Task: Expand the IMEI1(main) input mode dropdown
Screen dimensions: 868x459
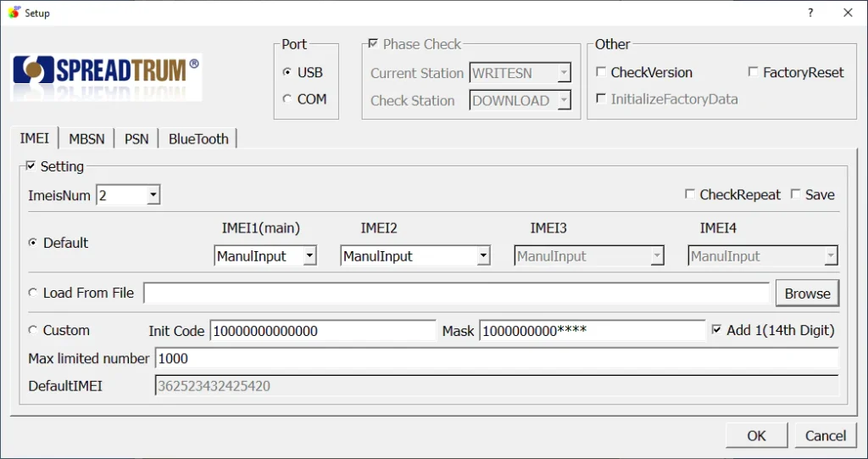Action: tap(309, 256)
